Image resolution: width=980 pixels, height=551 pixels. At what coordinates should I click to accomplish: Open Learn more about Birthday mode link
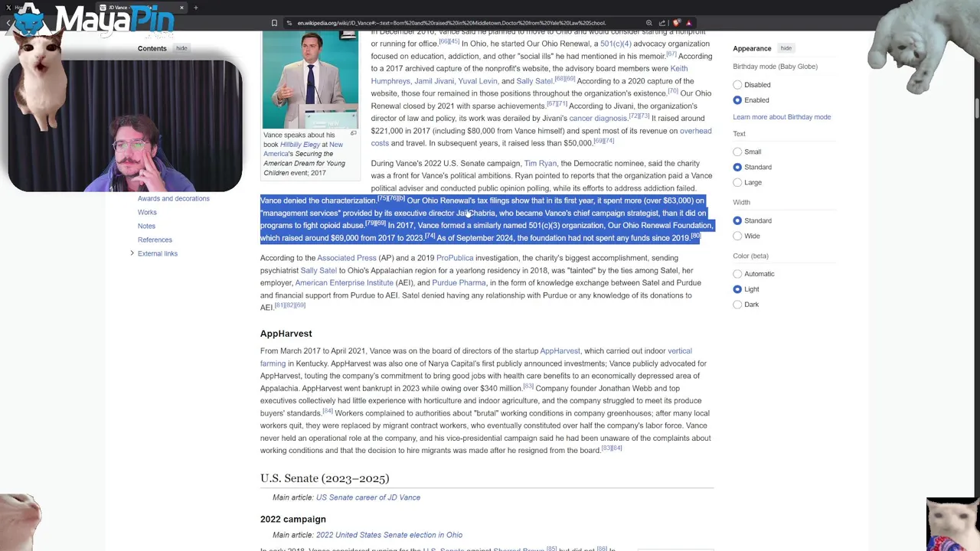782,117
